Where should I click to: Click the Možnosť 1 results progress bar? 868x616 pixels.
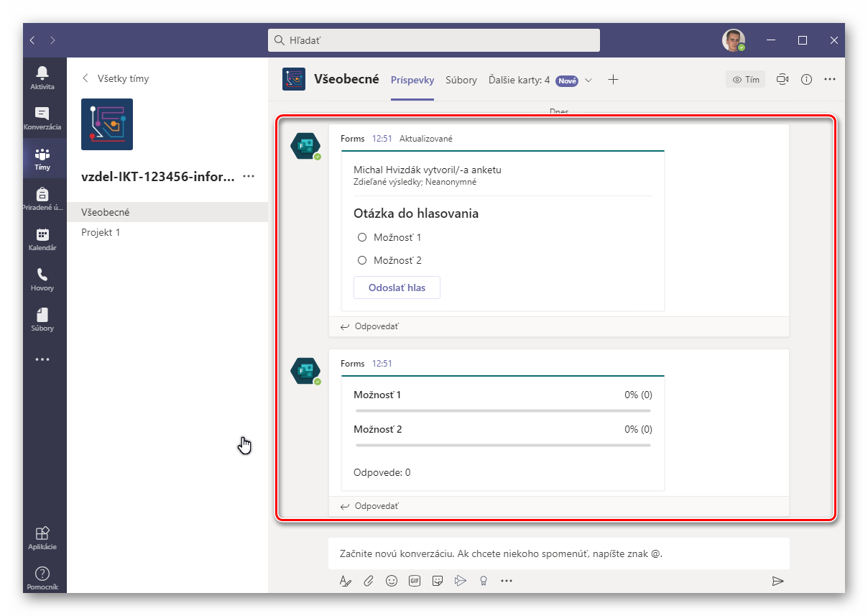point(503,410)
